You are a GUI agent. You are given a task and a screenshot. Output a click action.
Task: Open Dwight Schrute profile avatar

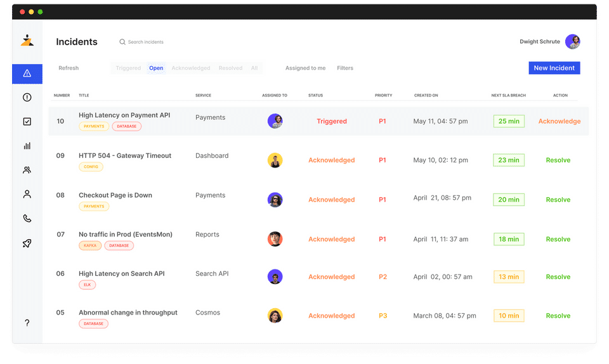(x=572, y=41)
